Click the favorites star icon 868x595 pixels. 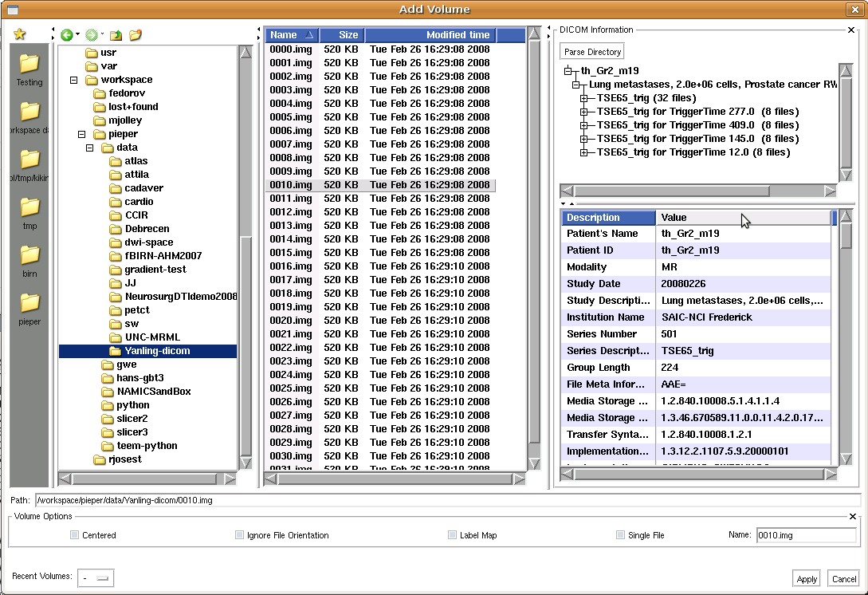(x=20, y=34)
